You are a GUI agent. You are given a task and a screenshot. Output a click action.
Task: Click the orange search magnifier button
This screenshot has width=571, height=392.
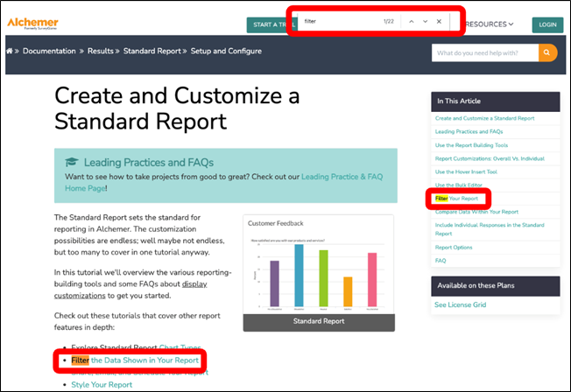pos(547,52)
